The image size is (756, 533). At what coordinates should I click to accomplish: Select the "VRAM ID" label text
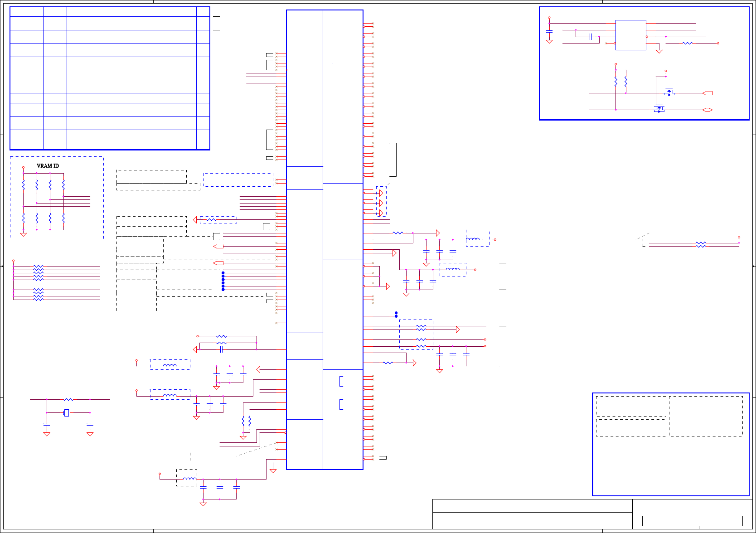click(48, 166)
